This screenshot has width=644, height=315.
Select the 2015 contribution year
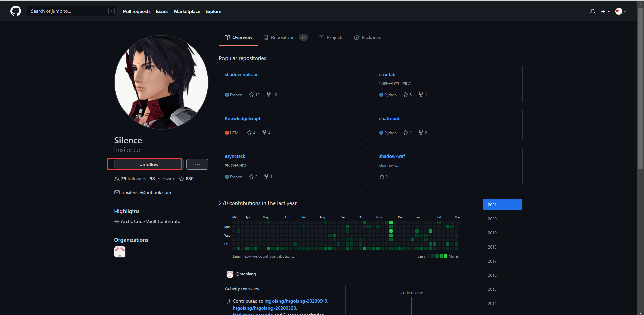(x=502, y=289)
